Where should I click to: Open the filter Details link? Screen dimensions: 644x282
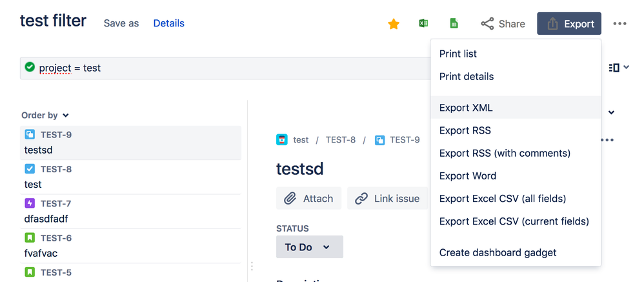pos(169,23)
